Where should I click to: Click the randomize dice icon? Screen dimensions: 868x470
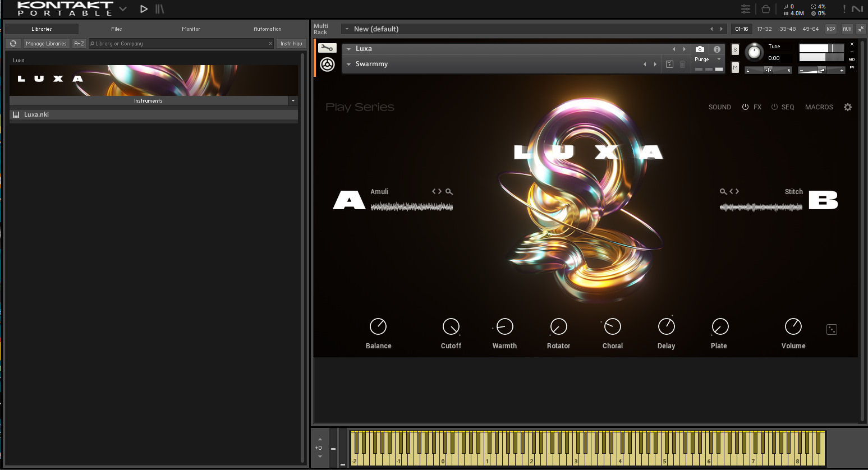[832, 330]
